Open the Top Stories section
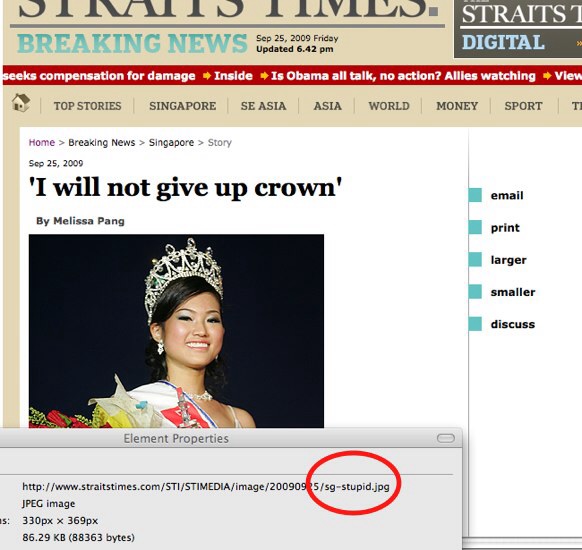This screenshot has height=550, width=582. [88, 106]
